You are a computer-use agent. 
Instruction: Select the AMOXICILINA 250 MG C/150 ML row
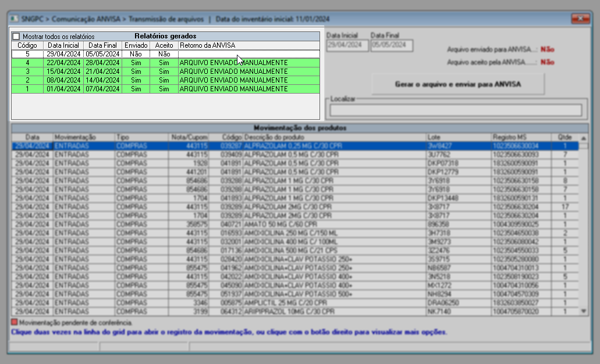coord(295,233)
